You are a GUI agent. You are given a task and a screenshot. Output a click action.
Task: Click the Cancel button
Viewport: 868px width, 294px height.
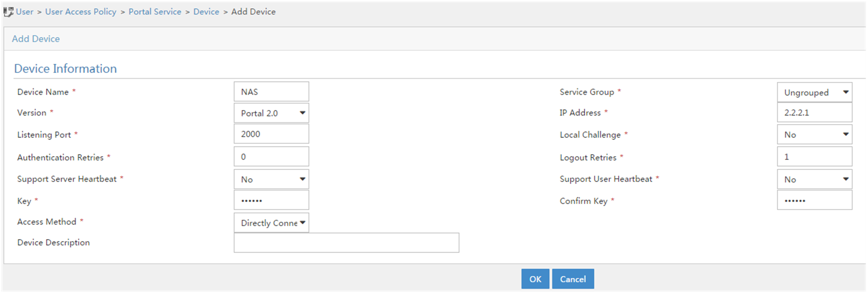pos(573,279)
